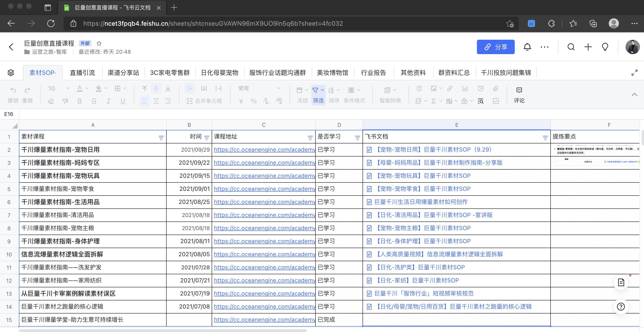Star the document 巨量创意直播课程
The width and height of the screenshot is (644, 332).
coord(99,43)
